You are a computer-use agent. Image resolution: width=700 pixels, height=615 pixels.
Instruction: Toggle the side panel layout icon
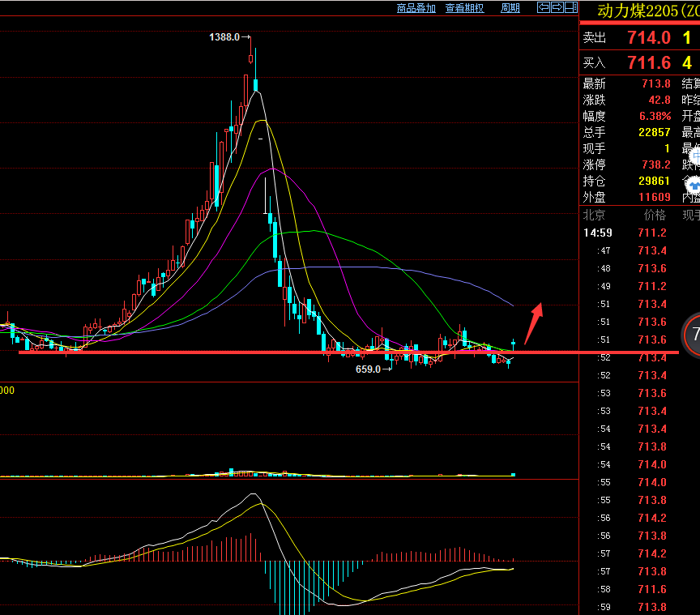click(571, 7)
